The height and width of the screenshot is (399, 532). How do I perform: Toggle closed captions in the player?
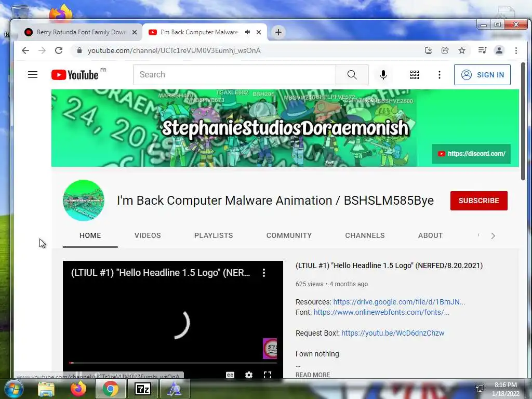tap(230, 375)
